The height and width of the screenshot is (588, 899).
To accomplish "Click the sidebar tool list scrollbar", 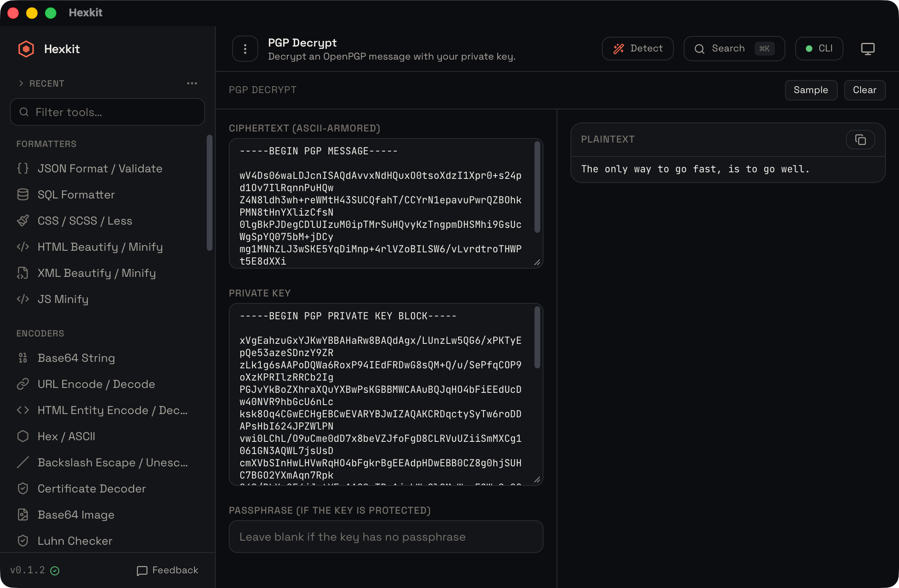I will (x=210, y=193).
